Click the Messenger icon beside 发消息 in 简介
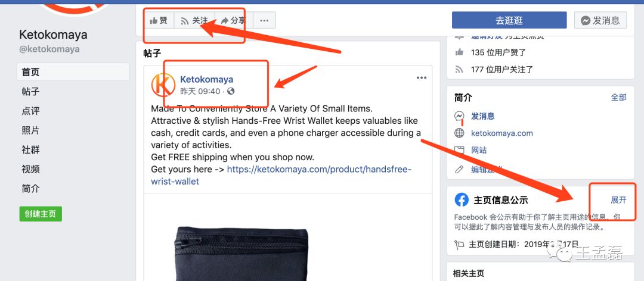This screenshot has width=644, height=281. click(x=459, y=116)
